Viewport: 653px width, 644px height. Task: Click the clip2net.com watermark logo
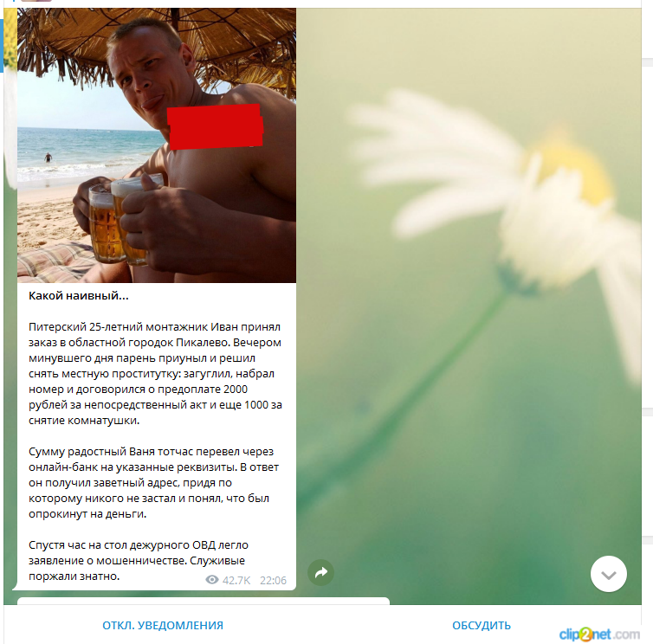599,634
